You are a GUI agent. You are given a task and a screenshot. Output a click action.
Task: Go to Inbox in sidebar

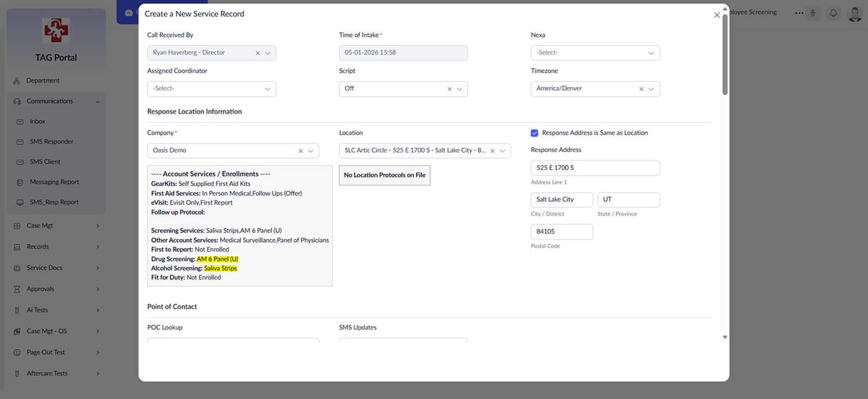tap(37, 122)
